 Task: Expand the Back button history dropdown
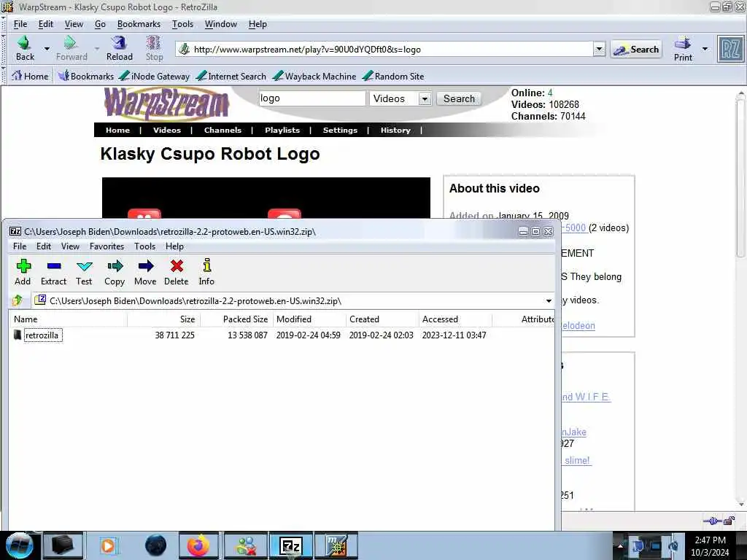pos(47,49)
